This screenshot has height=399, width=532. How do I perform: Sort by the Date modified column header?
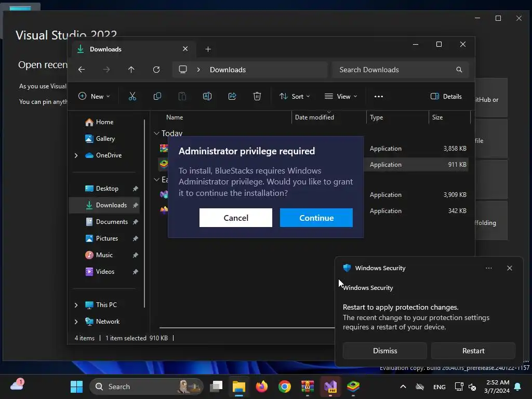(314, 117)
